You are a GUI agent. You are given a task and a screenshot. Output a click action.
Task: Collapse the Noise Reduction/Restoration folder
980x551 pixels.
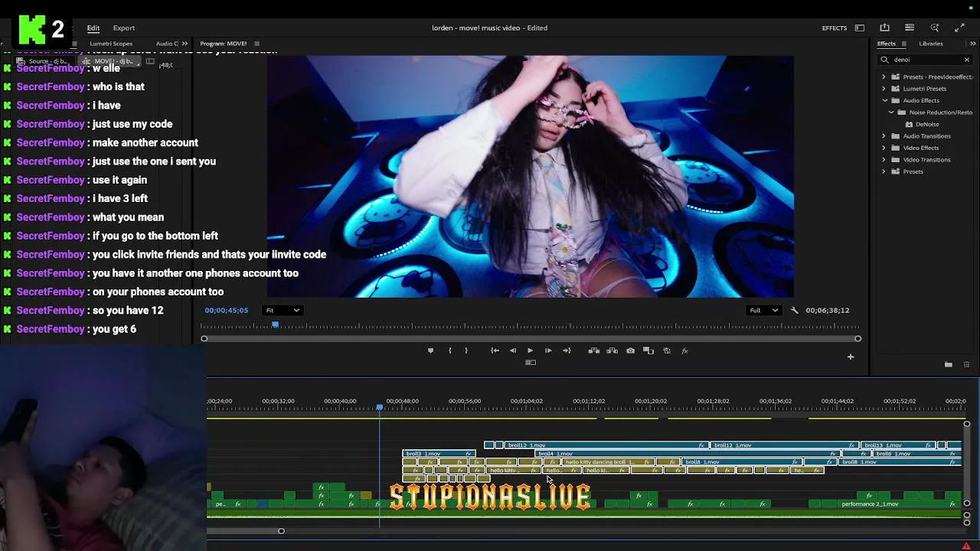(891, 112)
